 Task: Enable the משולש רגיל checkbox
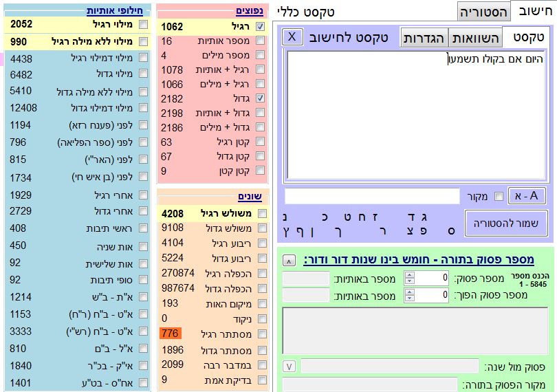[260, 213]
